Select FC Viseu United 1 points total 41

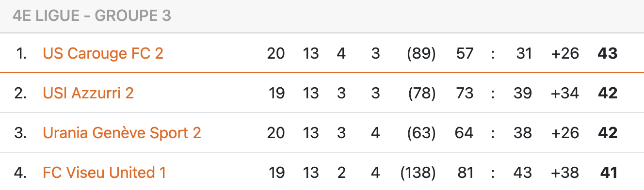click(608, 172)
